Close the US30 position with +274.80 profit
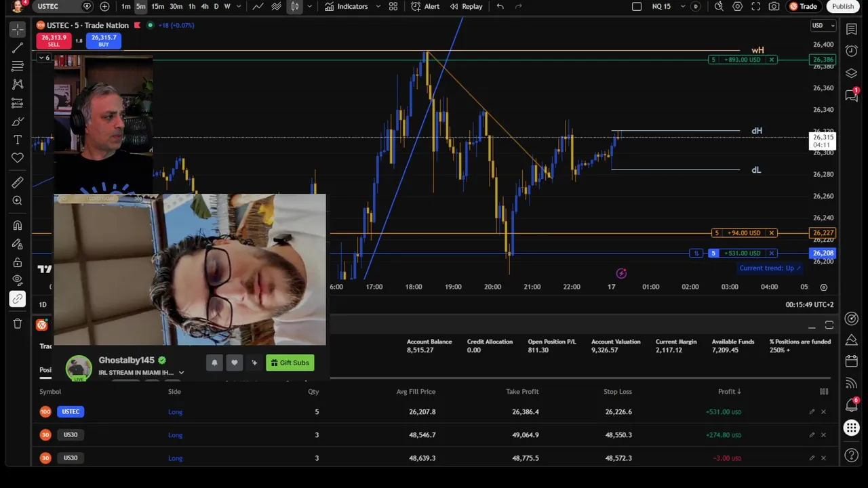This screenshot has width=868, height=488. pos(823,434)
